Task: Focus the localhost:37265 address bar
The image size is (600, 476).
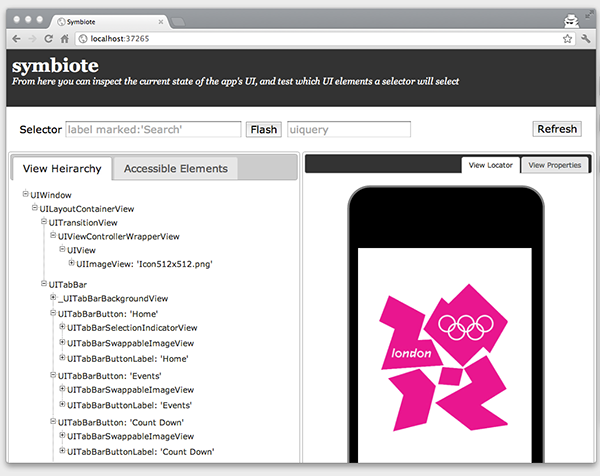Action: pos(324,39)
